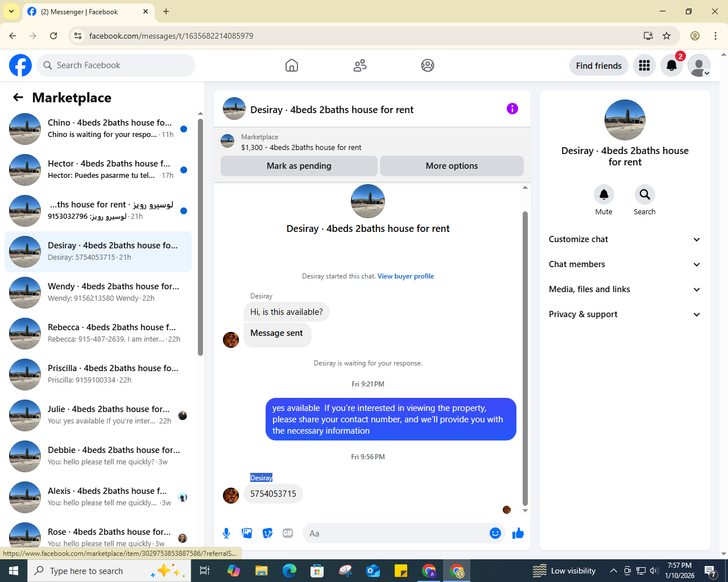
Task: Mute this chat with the bell icon
Action: point(604,194)
